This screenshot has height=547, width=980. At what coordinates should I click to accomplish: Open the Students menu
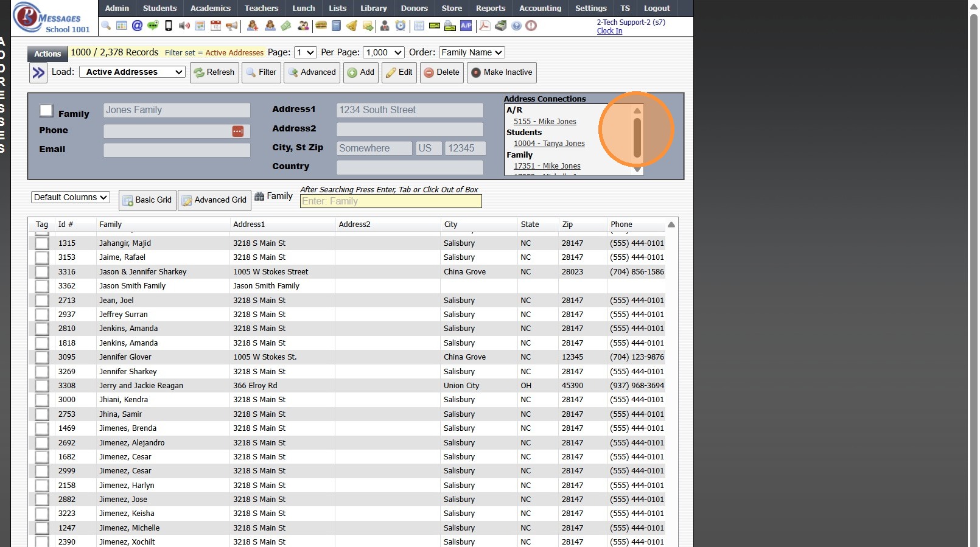pos(159,9)
